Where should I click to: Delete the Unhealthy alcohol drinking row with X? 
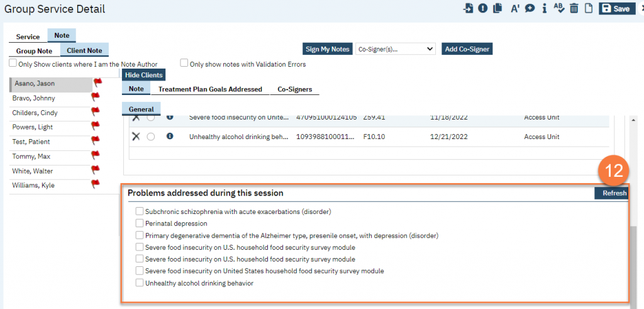click(x=135, y=137)
